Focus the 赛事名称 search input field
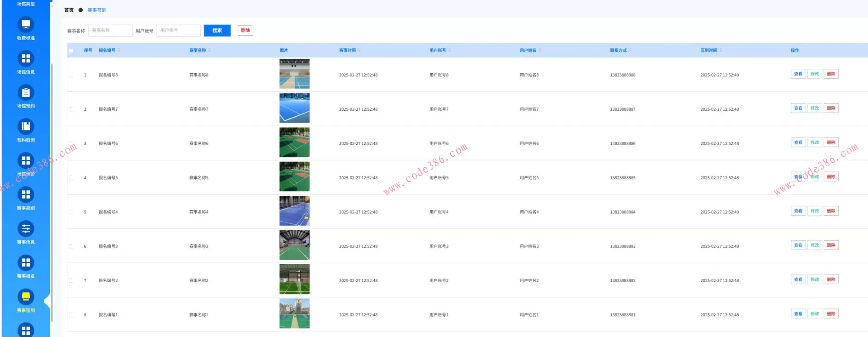Viewport: 868px width, 337px height. click(x=110, y=30)
